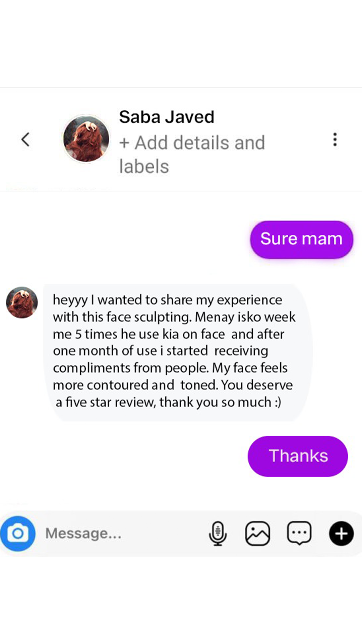The image size is (362, 644).
Task: Click 'Menay isko week' in the received message
Action: (245, 317)
